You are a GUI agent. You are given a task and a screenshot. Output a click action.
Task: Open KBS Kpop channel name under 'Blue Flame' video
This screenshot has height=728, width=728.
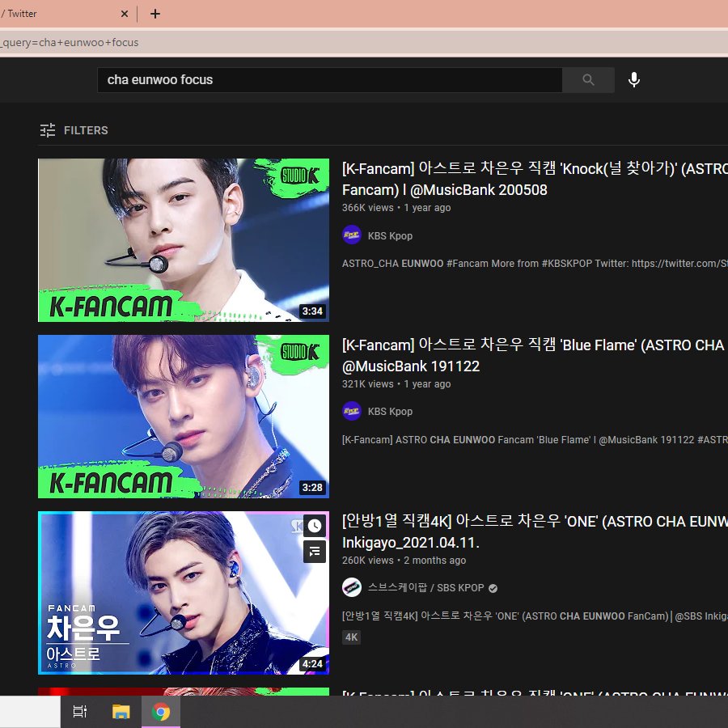(390, 412)
